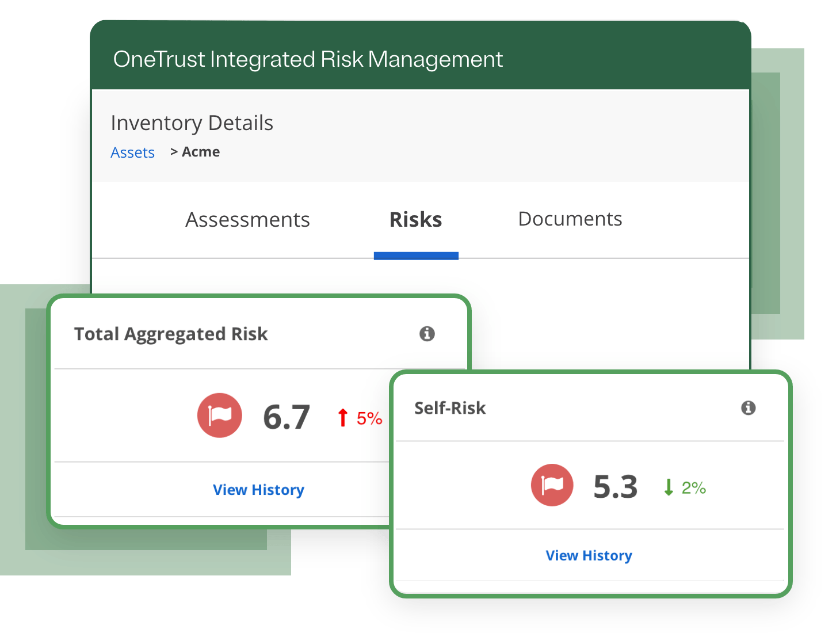Select the Risks tab
This screenshot has height=633, width=840.
(x=416, y=220)
